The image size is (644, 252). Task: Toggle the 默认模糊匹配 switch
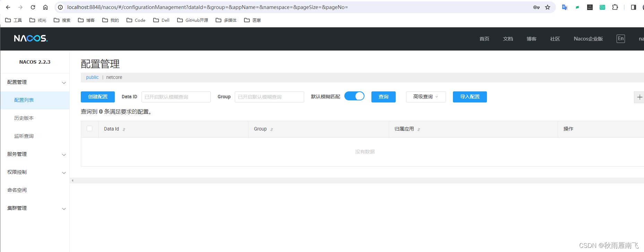354,96
